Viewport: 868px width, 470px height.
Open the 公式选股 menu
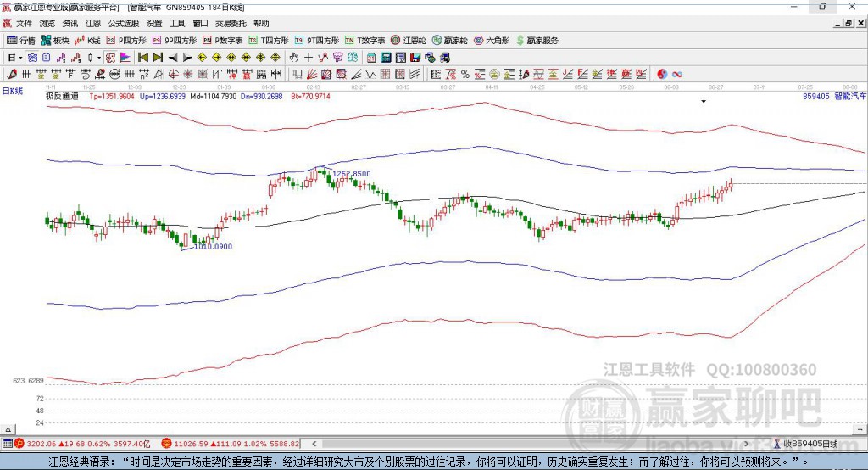124,23
